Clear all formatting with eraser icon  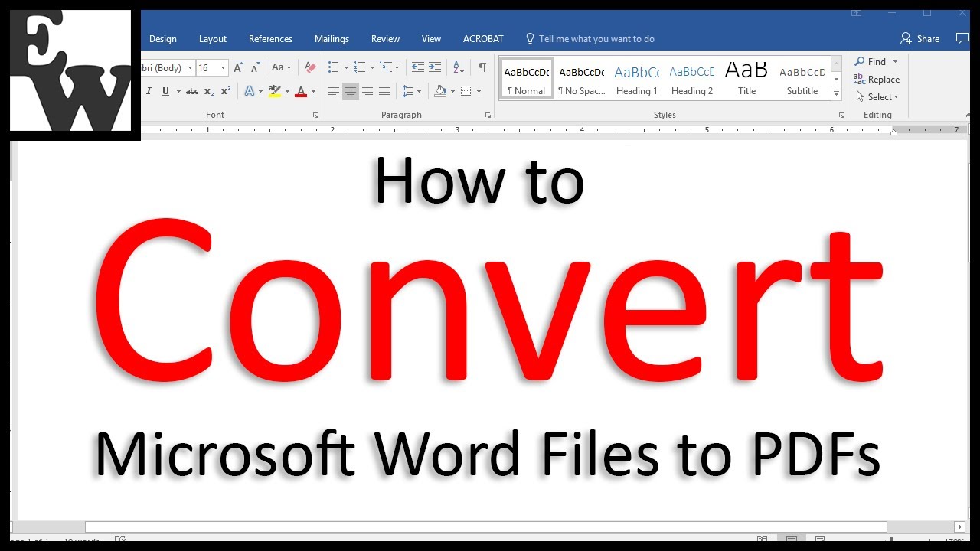tap(309, 67)
